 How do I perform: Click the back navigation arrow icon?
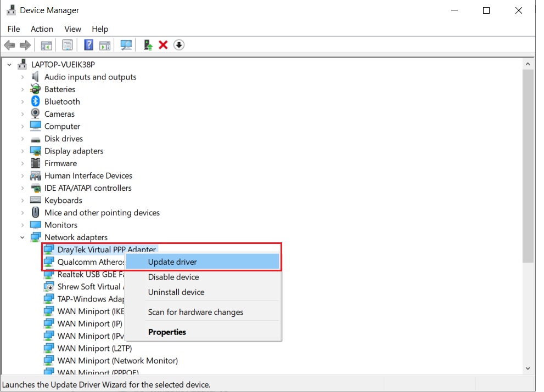point(9,44)
